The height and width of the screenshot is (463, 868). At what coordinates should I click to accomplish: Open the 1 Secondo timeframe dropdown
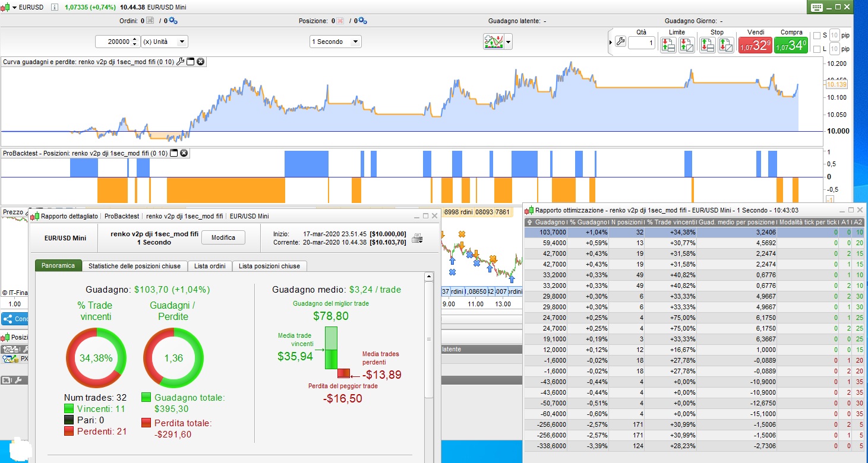(x=335, y=42)
